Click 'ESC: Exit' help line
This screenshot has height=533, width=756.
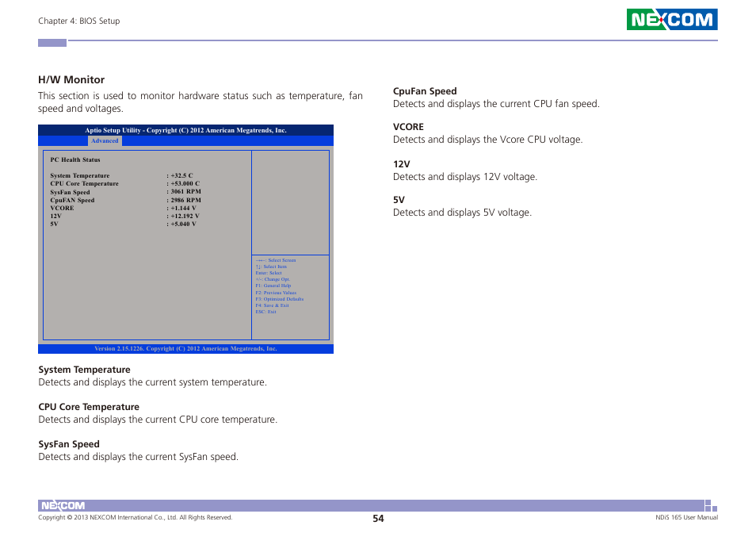[x=265, y=312]
